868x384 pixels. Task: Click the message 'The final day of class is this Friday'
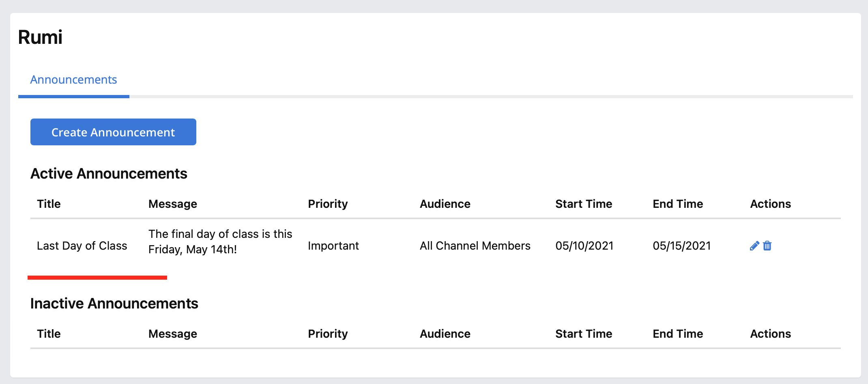click(220, 242)
